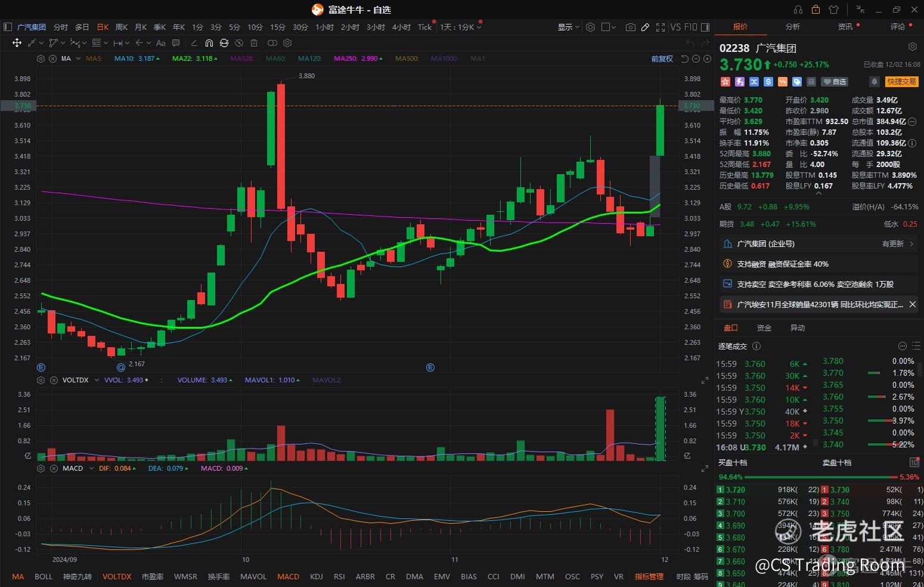Switch to the 资金 tab below the quote
Image resolution: width=924 pixels, height=587 pixels.
click(x=764, y=328)
